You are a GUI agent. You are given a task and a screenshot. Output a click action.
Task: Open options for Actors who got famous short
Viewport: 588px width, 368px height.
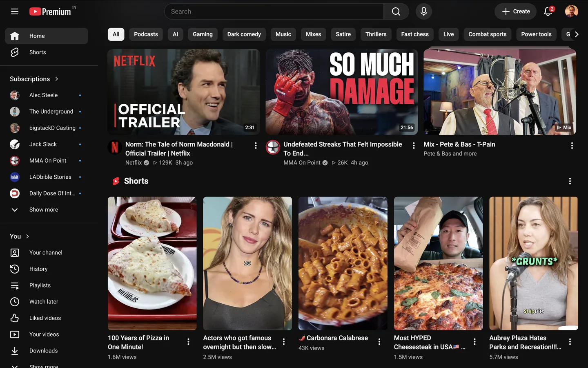click(284, 342)
